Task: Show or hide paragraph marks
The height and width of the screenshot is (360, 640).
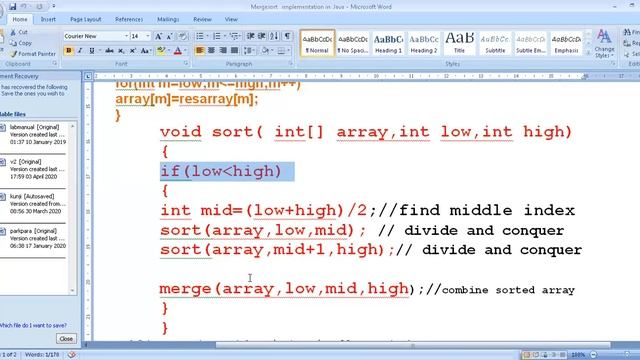Action: pos(288,36)
